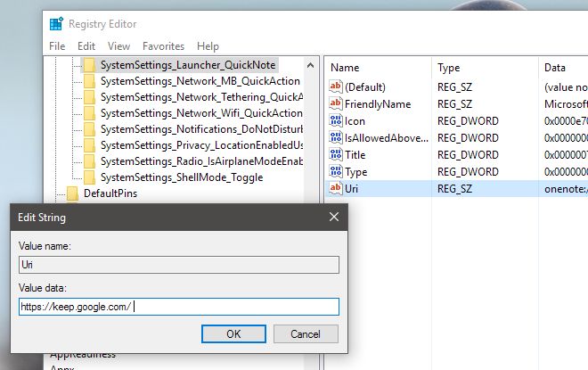
Task: Confirm the edit with OK button
Action: tap(233, 334)
